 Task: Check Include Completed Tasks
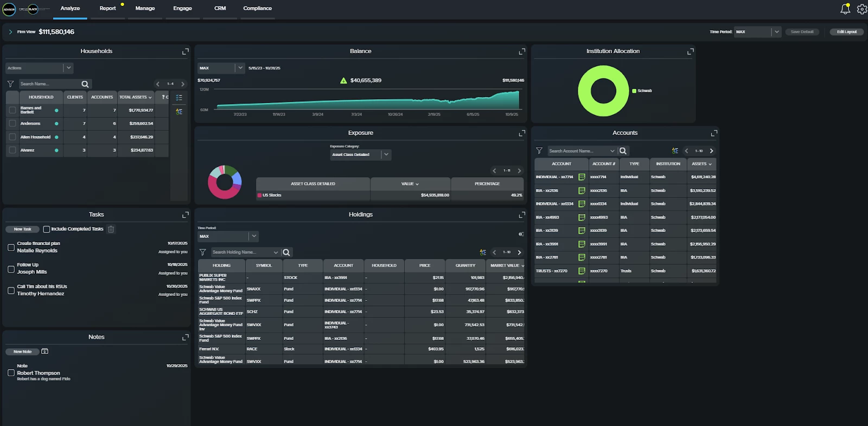tap(47, 229)
